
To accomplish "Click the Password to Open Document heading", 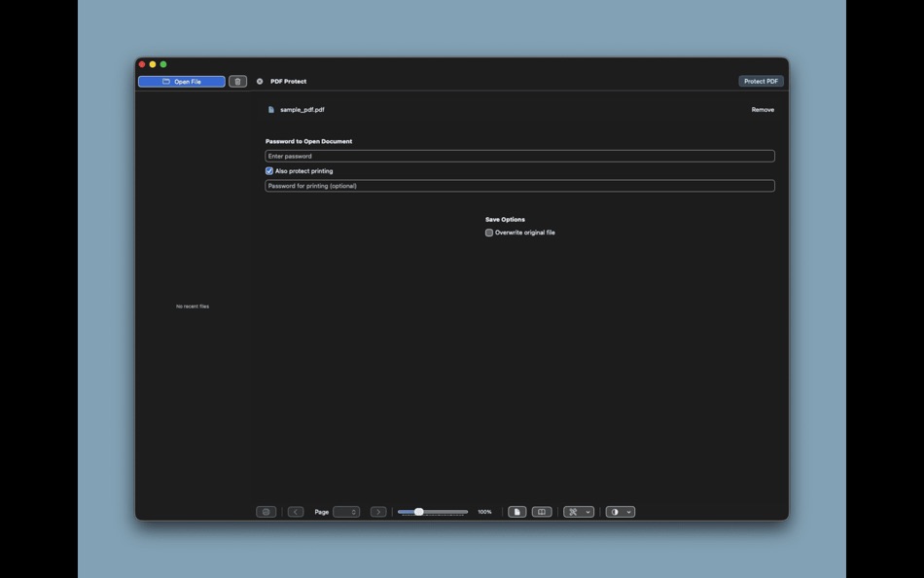I will (308, 141).
